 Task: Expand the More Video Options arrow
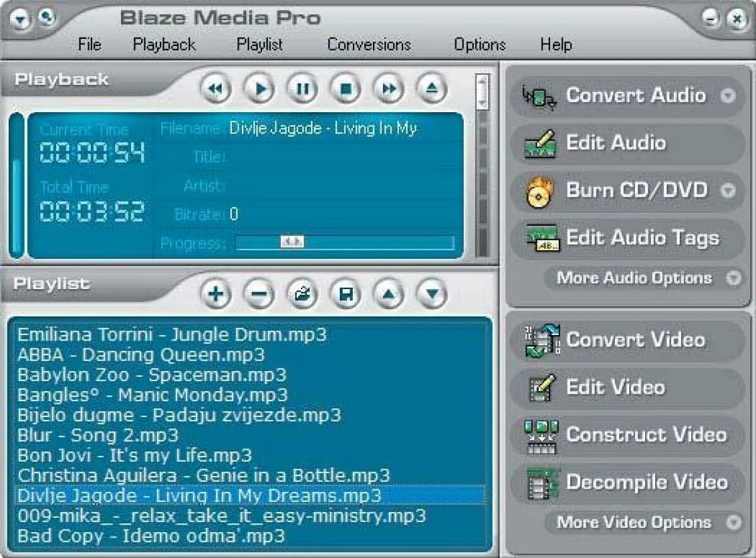733,522
